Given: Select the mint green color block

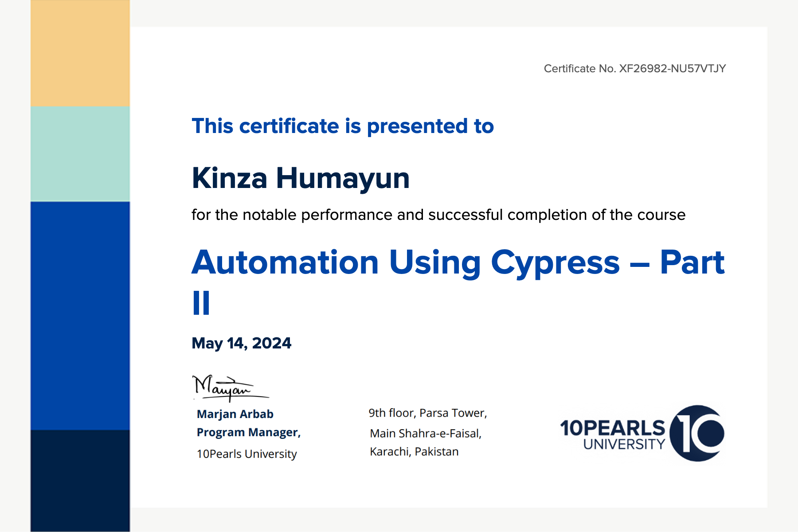Looking at the screenshot, I should (80, 154).
